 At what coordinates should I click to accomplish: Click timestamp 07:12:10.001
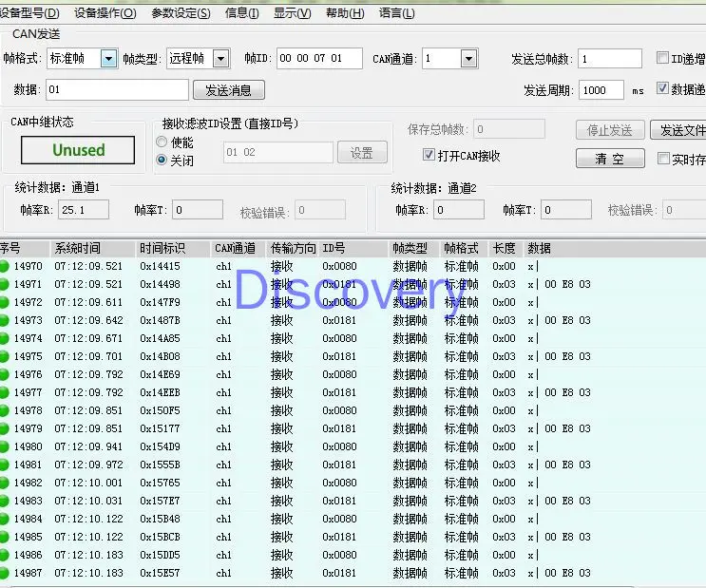point(88,483)
